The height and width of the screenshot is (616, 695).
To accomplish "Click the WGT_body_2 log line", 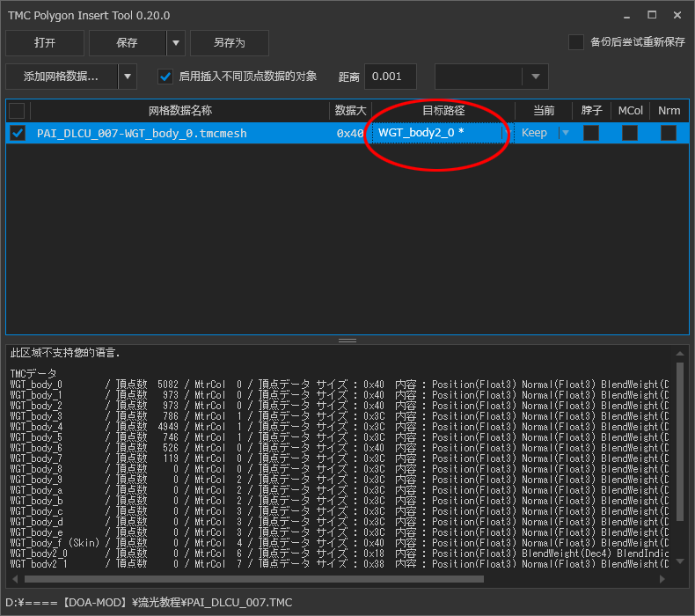I will click(x=339, y=406).
